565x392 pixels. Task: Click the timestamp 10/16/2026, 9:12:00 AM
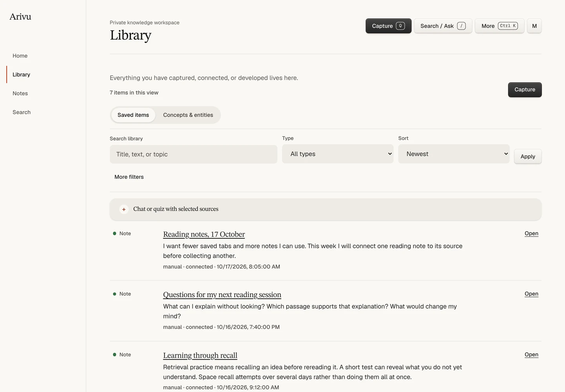tap(248, 387)
